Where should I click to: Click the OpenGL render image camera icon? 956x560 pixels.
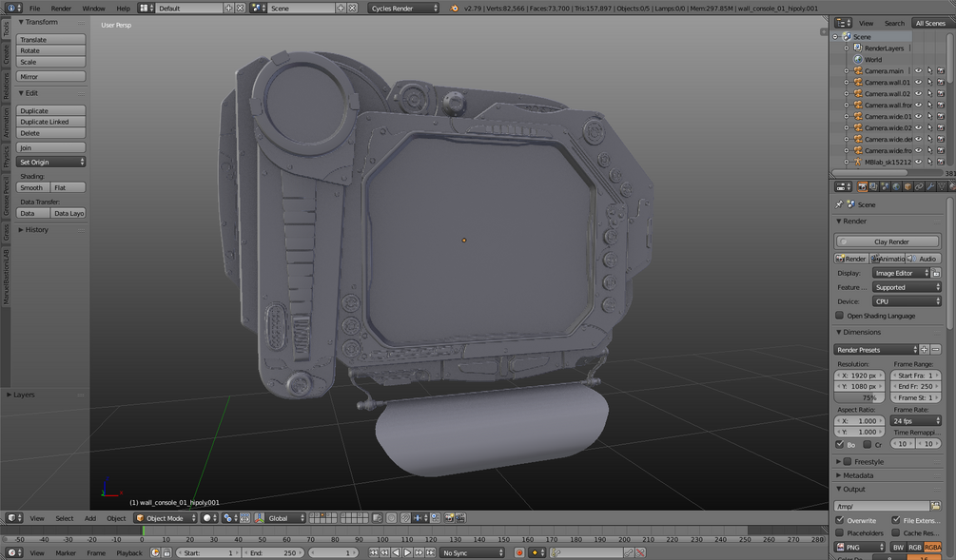click(449, 518)
